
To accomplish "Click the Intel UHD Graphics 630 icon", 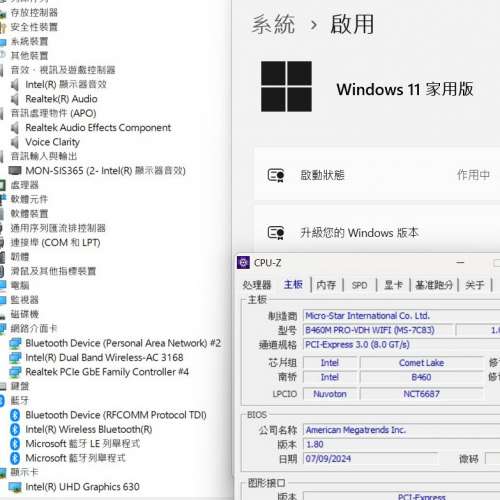I will coord(15,487).
